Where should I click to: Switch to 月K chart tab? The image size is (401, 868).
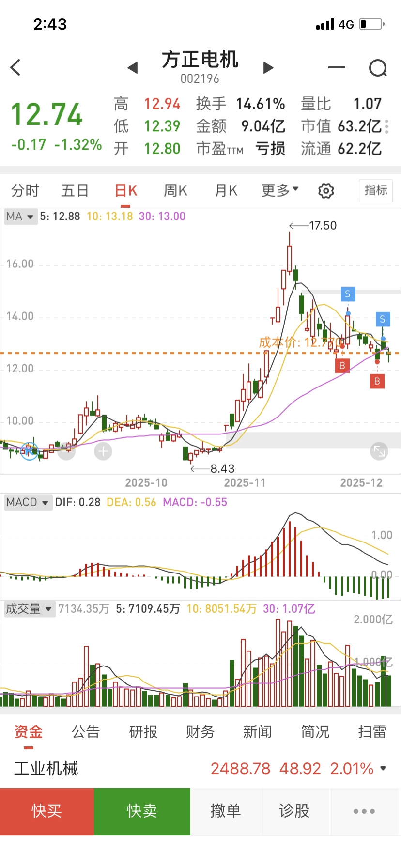226,190
